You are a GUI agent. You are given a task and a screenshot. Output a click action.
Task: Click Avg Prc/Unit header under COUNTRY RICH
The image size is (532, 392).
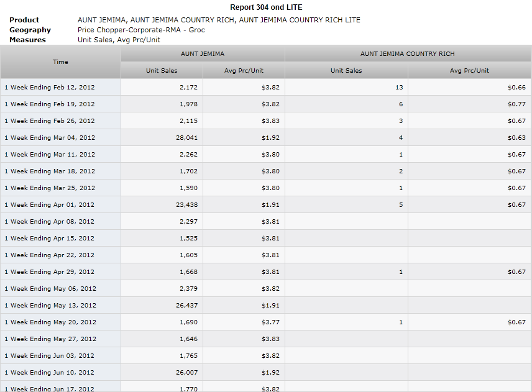point(469,71)
